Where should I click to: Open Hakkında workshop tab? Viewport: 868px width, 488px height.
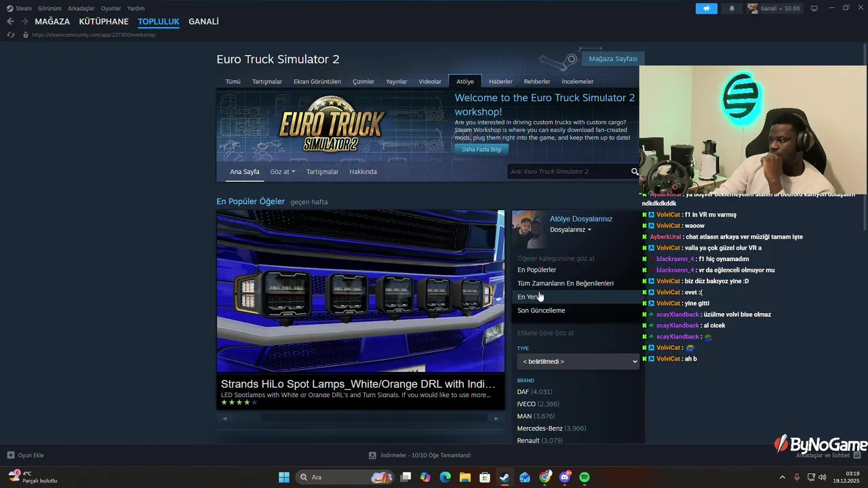pyautogui.click(x=363, y=171)
